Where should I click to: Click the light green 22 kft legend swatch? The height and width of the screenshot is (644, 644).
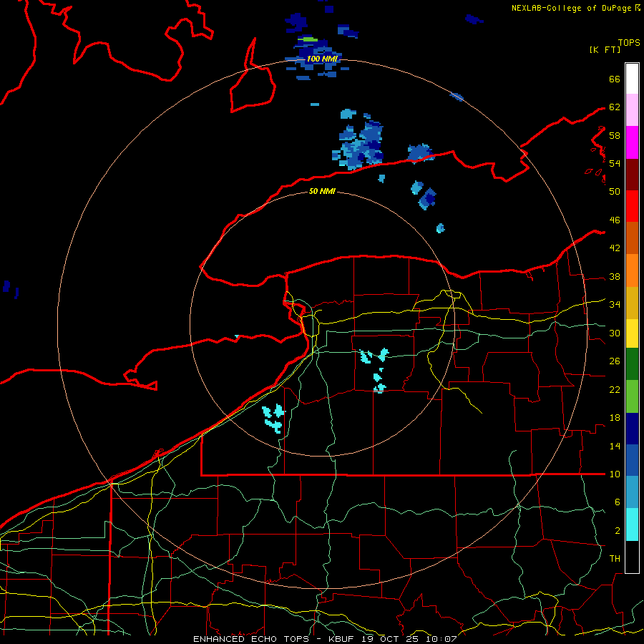point(632,396)
